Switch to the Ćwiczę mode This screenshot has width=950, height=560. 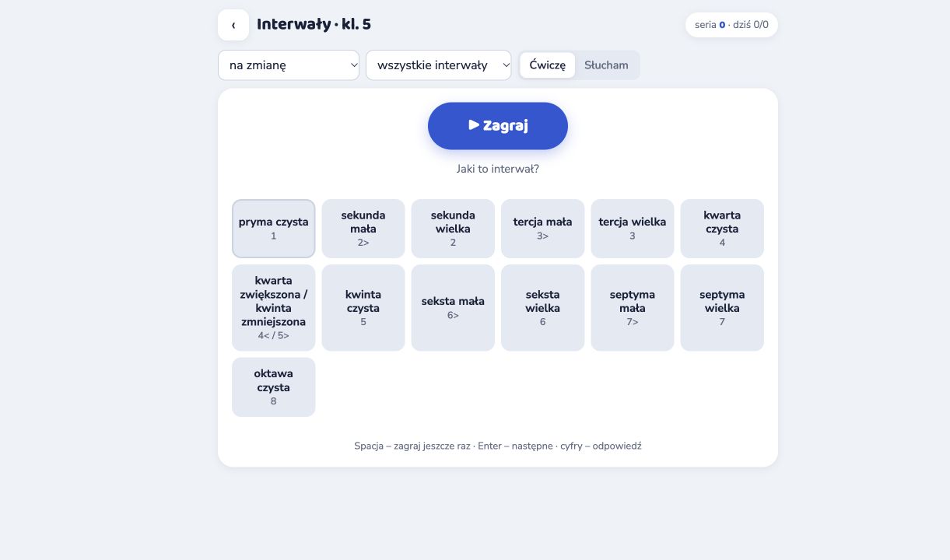[548, 65]
